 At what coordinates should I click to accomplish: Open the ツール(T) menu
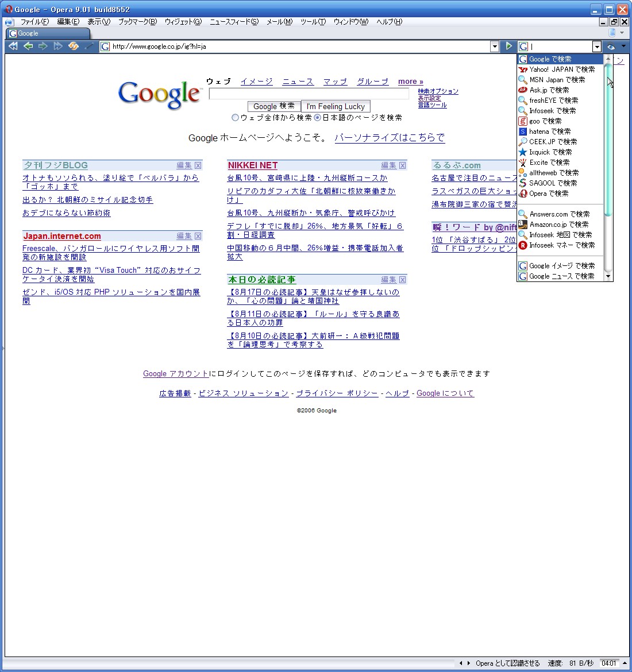click(313, 22)
